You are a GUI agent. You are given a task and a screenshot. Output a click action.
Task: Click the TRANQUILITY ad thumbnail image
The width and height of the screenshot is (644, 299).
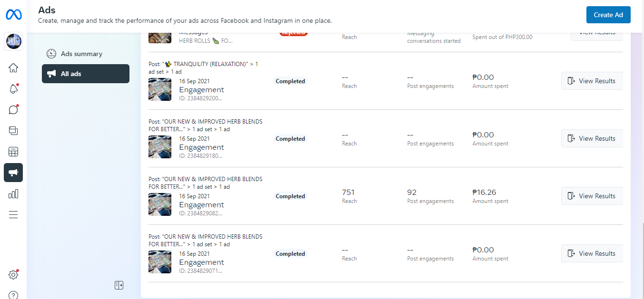coord(160,89)
